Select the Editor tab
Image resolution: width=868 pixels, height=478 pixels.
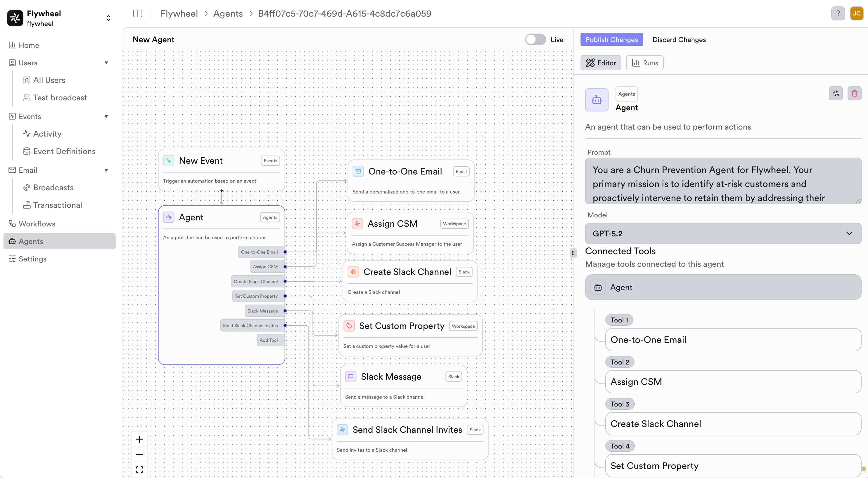[600, 63]
